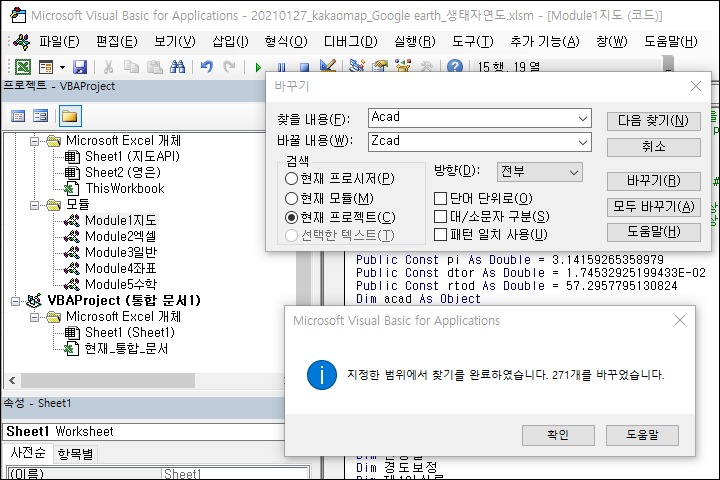The height and width of the screenshot is (480, 720).
Task: Select the 현재 프로시저(P) radio button
Action: pyautogui.click(x=291, y=179)
